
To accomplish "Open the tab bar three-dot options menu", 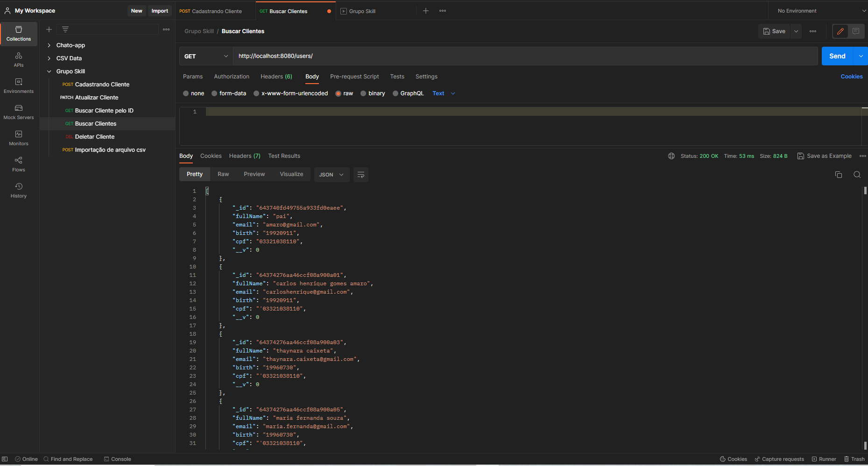I will pos(443,11).
